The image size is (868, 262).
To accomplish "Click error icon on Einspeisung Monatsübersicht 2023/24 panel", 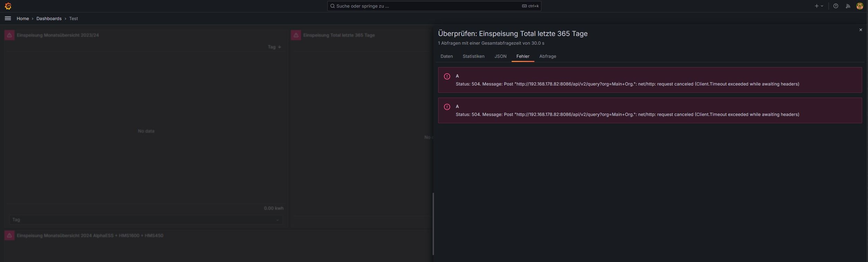I will 9,35.
